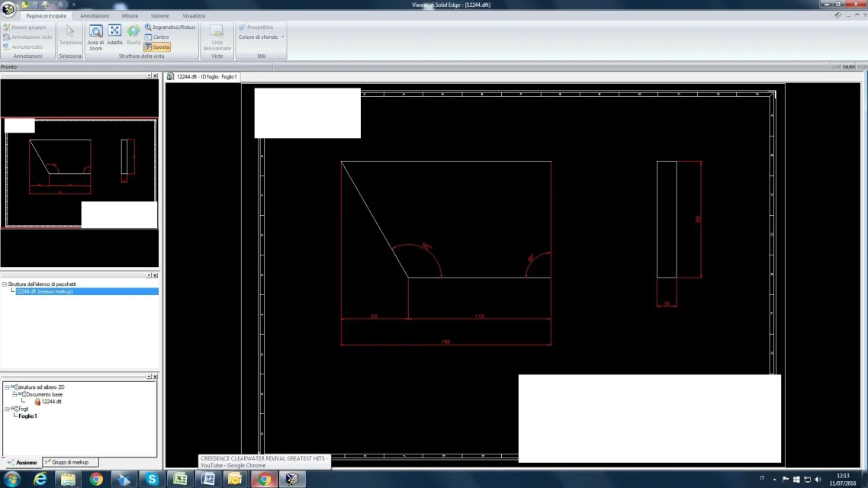The image size is (868, 488).
Task: Click the Centro view tool
Action: [x=157, y=37]
